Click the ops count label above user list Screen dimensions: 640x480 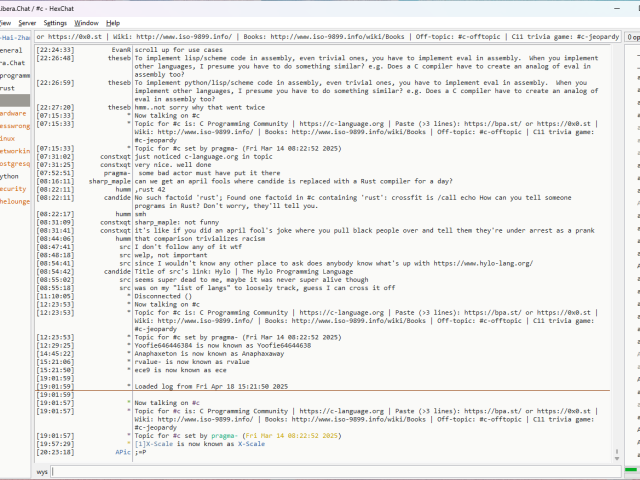click(x=632, y=37)
